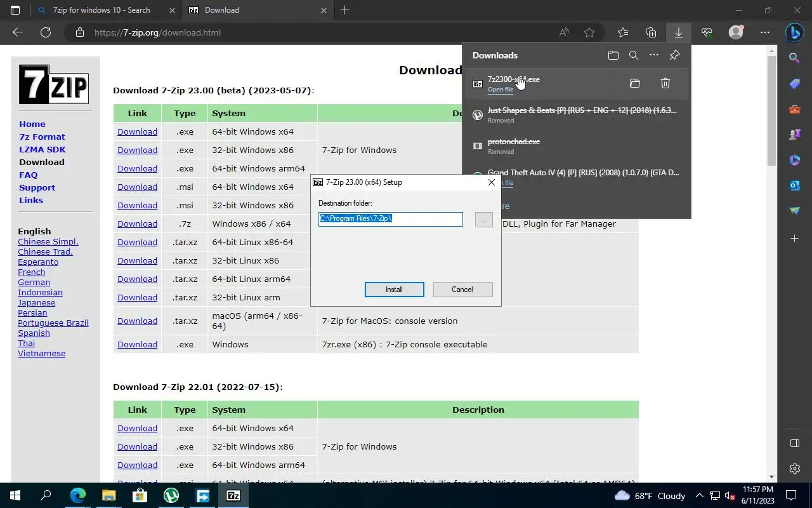
Task: Open a new browser tab
Action: pyautogui.click(x=344, y=10)
